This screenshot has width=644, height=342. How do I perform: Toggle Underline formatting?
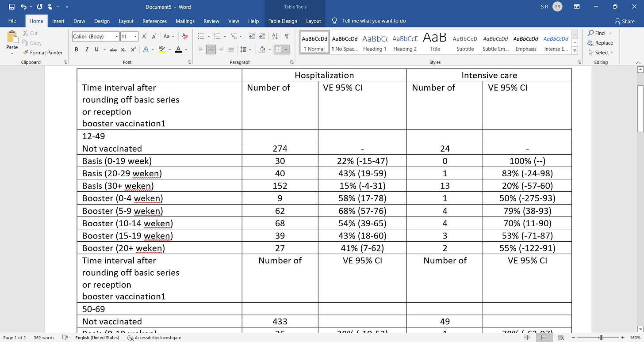(x=96, y=49)
